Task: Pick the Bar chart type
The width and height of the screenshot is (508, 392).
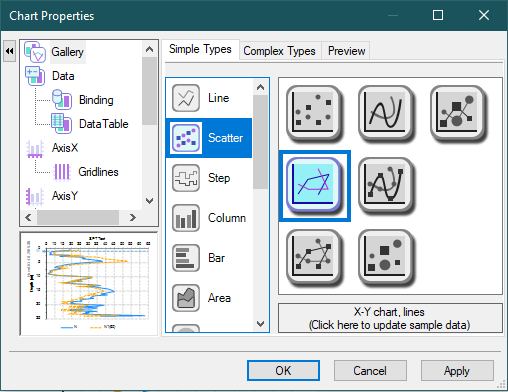Action: coord(209,258)
